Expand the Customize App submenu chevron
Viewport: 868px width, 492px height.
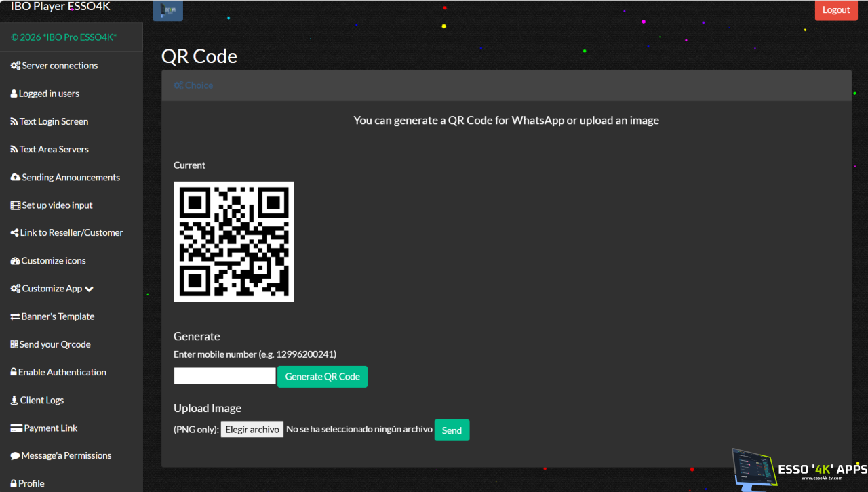90,289
